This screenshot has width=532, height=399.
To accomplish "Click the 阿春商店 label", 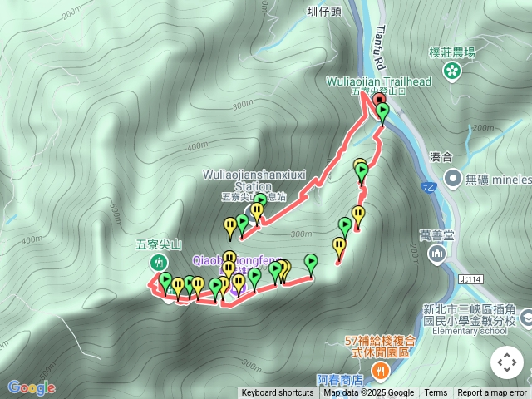I will click(340, 381).
